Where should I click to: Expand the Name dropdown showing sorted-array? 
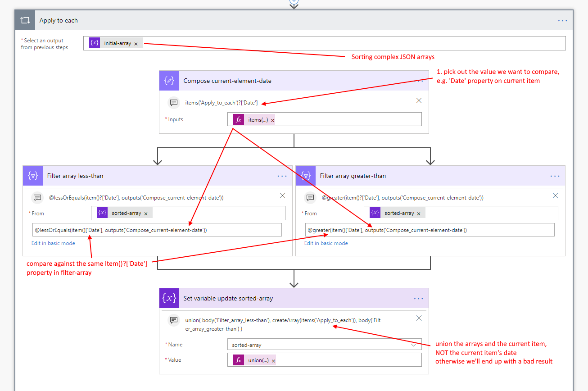pos(413,345)
